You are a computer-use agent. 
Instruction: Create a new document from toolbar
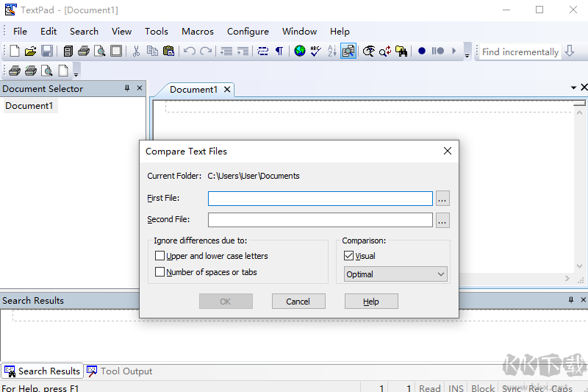tap(14, 51)
